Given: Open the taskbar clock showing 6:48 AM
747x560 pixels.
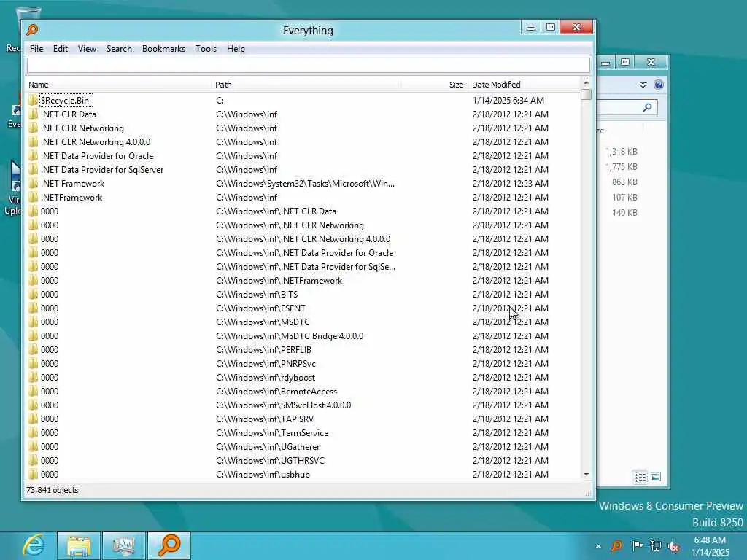Looking at the screenshot, I should pyautogui.click(x=711, y=546).
